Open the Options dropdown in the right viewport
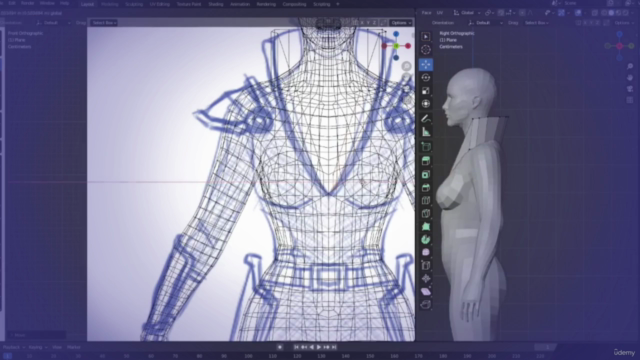 624,23
